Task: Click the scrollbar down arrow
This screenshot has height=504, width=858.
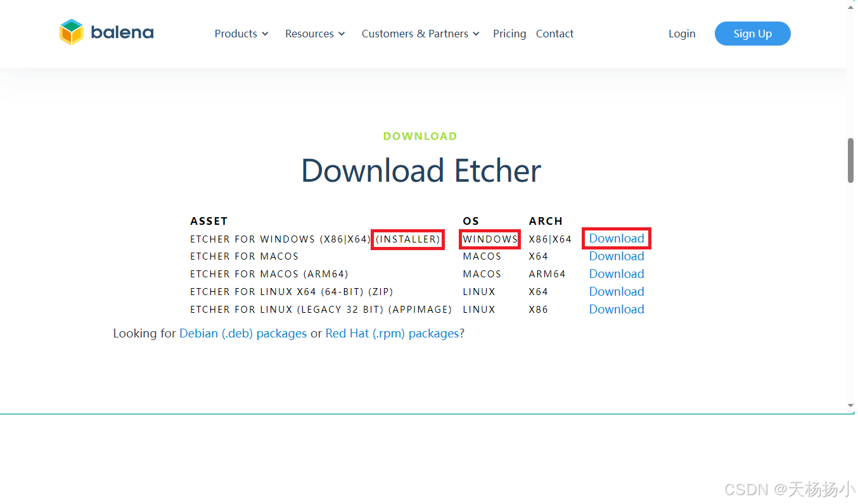Action: tap(851, 405)
